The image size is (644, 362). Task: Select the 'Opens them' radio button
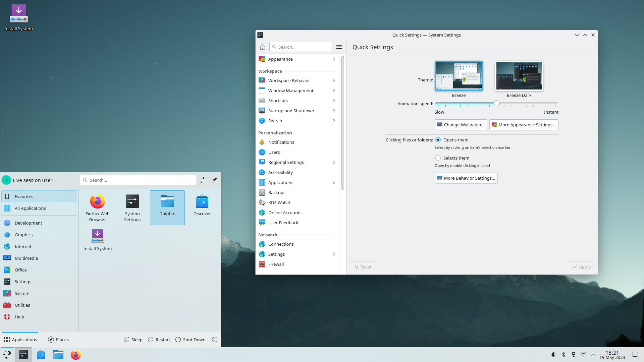pos(438,140)
